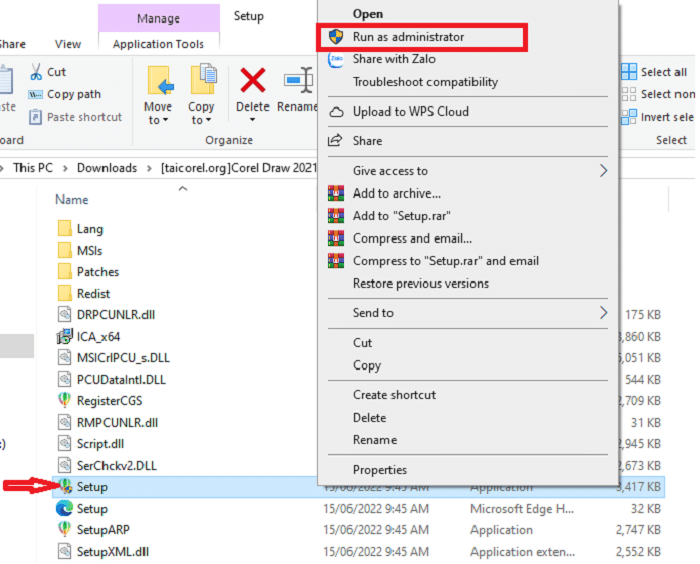Viewport: 700px width, 564px height.
Task: Select the Redist folder
Action: [x=93, y=294]
